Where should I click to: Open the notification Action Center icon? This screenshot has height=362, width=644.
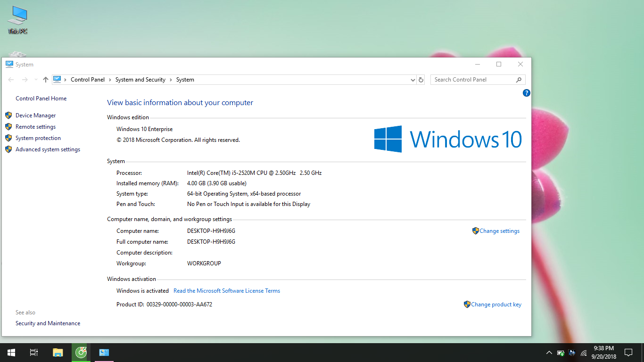[628, 353]
